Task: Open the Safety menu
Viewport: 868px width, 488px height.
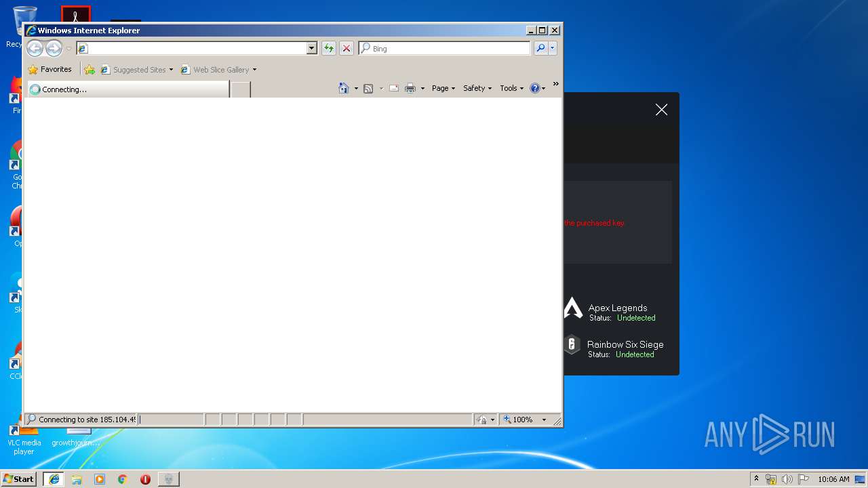Action: [x=477, y=88]
